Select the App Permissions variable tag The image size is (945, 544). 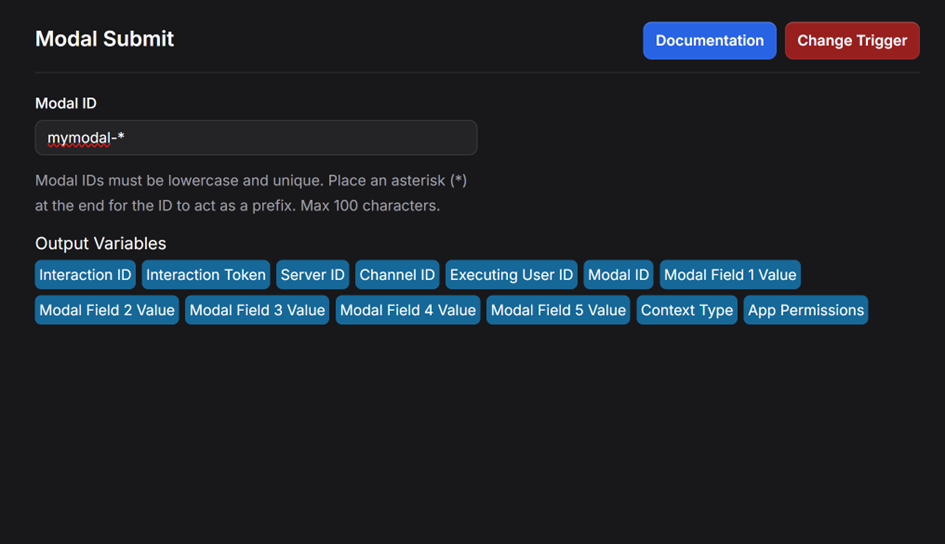click(x=806, y=310)
